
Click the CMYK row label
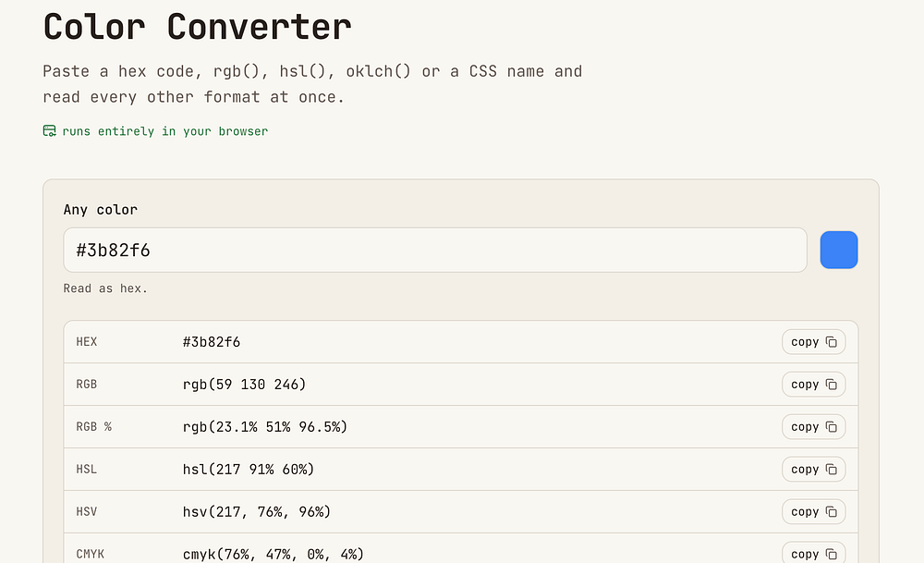[91, 554]
